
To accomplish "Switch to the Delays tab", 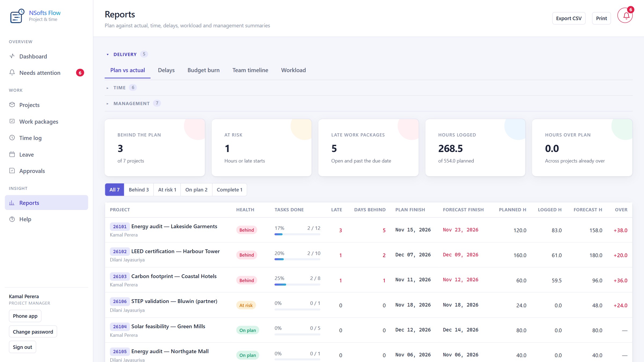I will click(166, 70).
